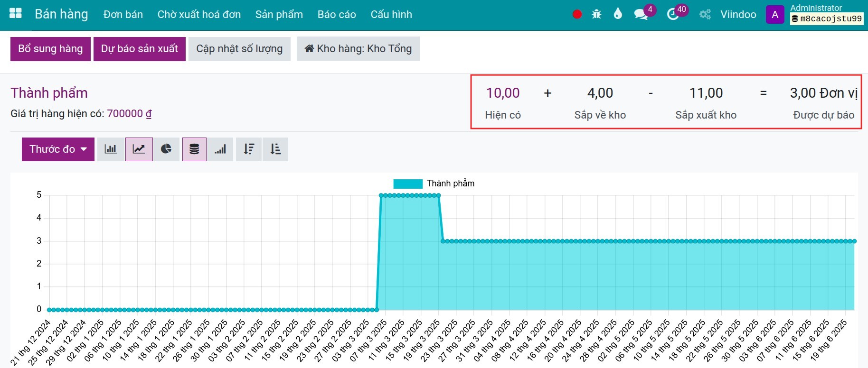
Task: Open the Chờ xuất hoá đơn menu
Action: tap(199, 14)
